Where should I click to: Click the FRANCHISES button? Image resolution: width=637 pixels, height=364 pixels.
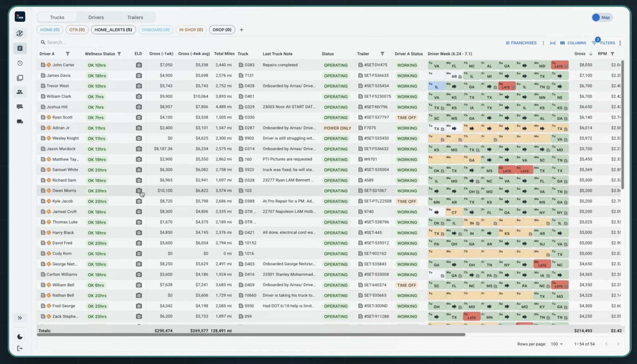tap(521, 43)
